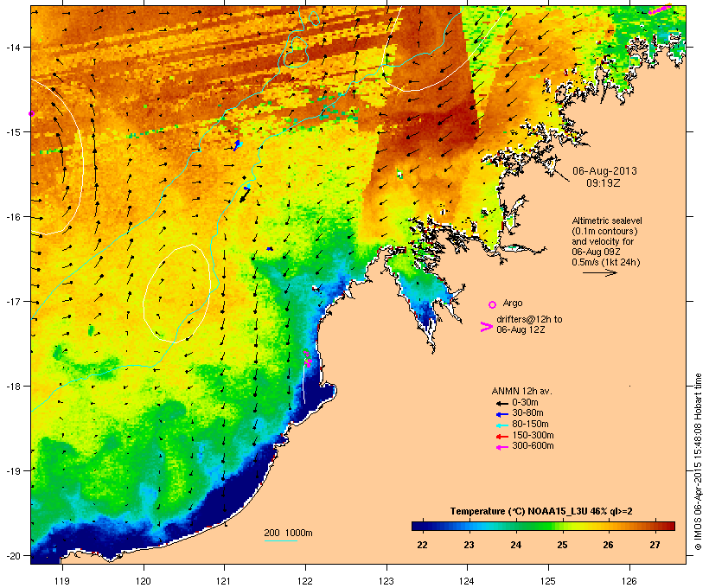The image size is (709, 588).
Task: Click the latitude label -18
Action: click(x=12, y=387)
